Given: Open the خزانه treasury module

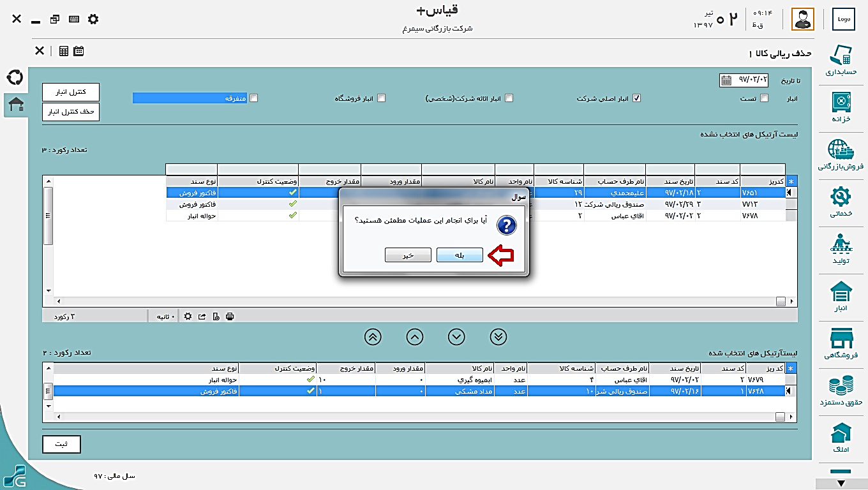Looking at the screenshot, I should click(x=841, y=107).
